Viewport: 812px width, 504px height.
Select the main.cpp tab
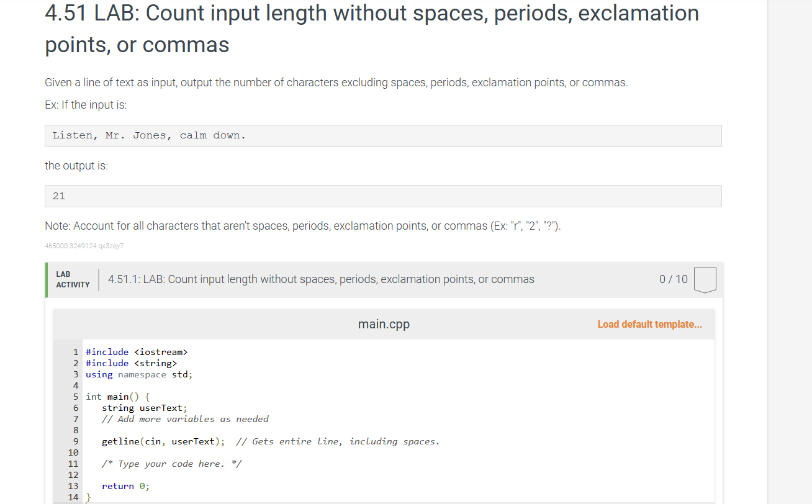click(x=383, y=324)
